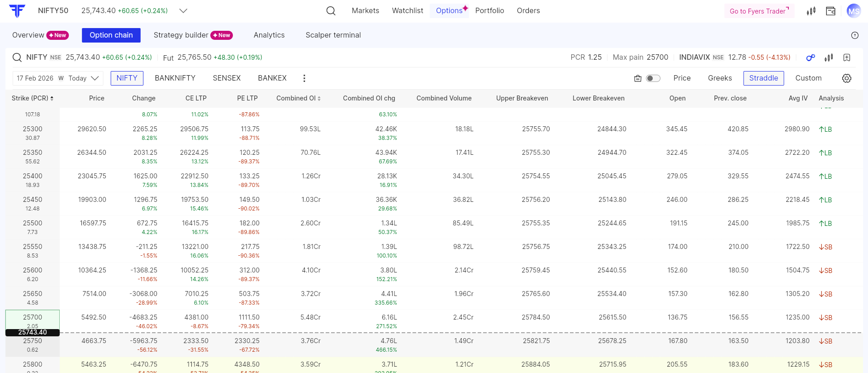Viewport: 868px width, 373px height.
Task: Open the candlestick chart icon in top header
Action: (x=811, y=11)
